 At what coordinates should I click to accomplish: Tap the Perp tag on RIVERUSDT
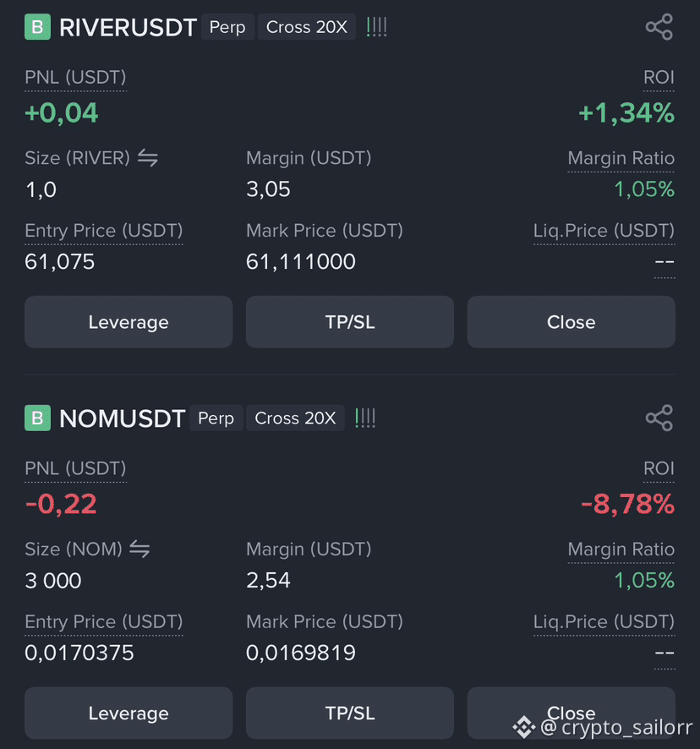(x=227, y=27)
